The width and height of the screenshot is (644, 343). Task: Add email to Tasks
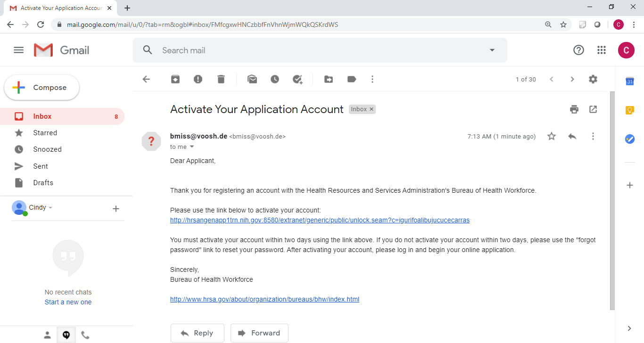(297, 79)
